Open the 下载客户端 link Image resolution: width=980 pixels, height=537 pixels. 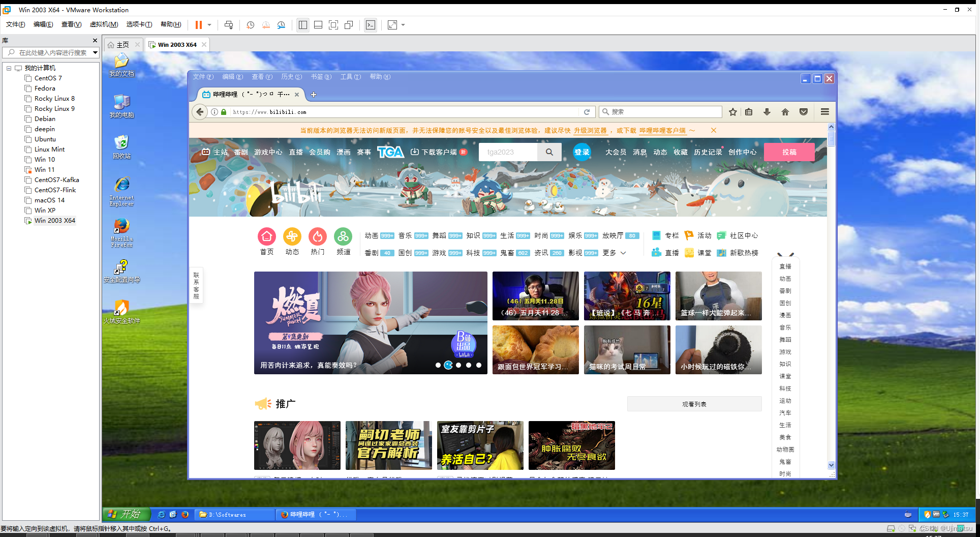click(x=438, y=152)
